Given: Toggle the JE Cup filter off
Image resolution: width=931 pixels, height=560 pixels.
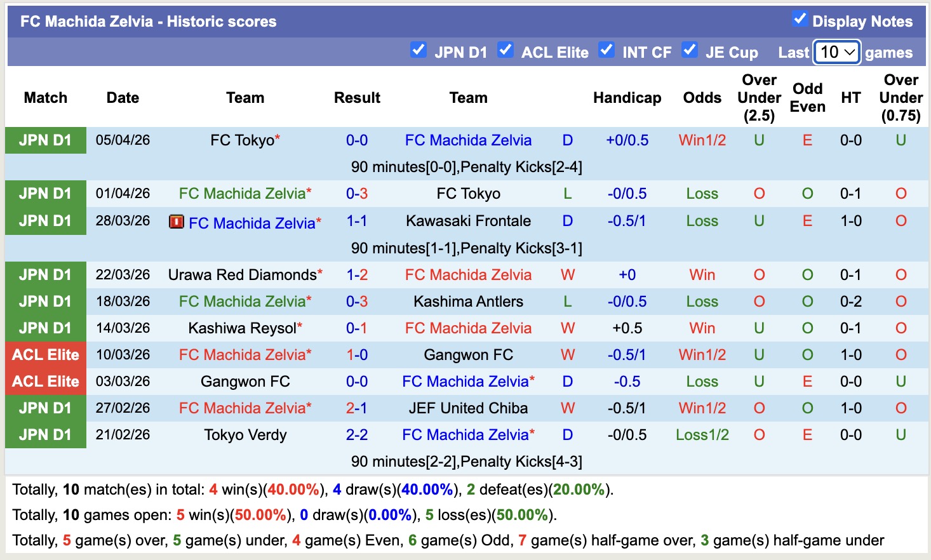Looking at the screenshot, I should coord(690,50).
